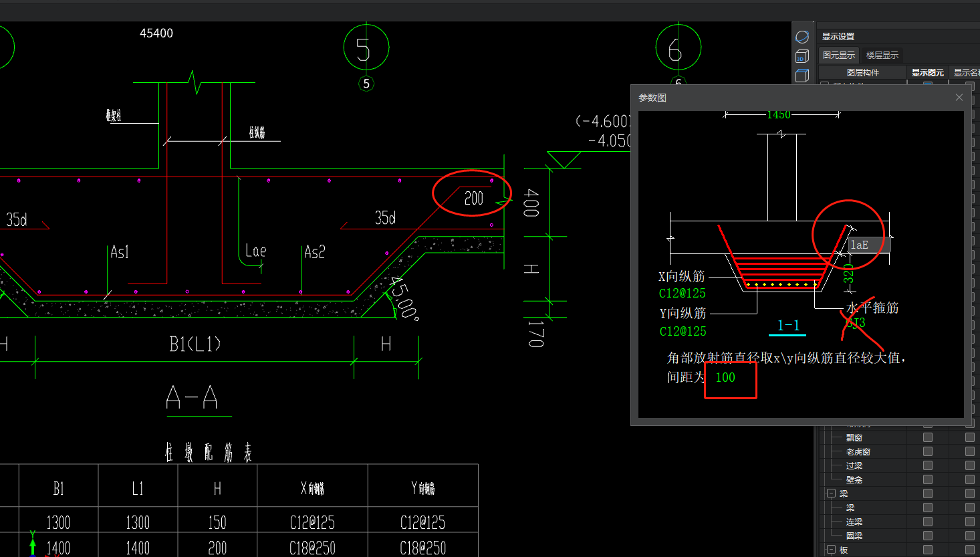Viewport: 980px width, 557px height.
Task: Edit the 1450 width dimension in 参数图
Action: coord(779,115)
